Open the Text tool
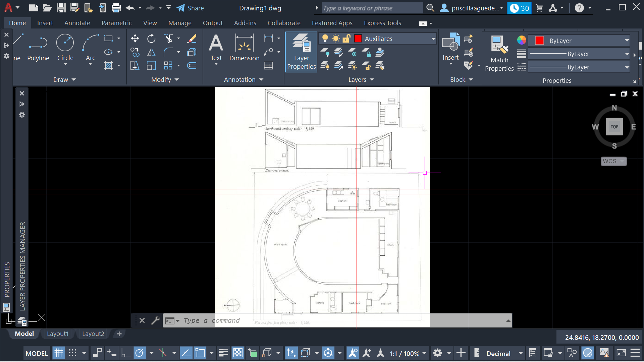 coord(216,48)
